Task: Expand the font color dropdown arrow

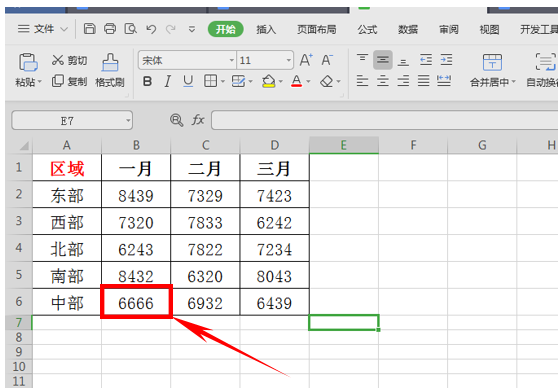Action: [x=308, y=81]
